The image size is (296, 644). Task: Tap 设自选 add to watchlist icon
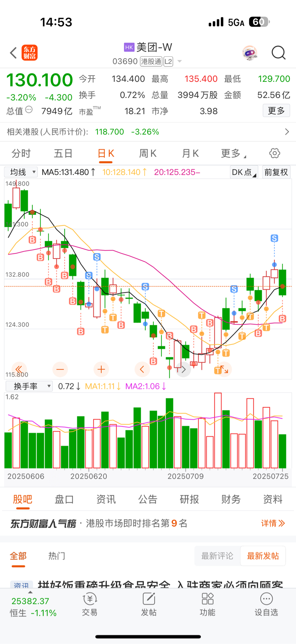pos(266,604)
